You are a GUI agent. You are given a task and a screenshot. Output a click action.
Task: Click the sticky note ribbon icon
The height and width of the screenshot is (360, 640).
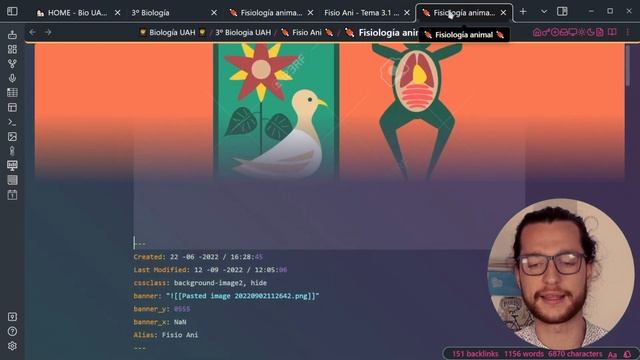click(12, 180)
